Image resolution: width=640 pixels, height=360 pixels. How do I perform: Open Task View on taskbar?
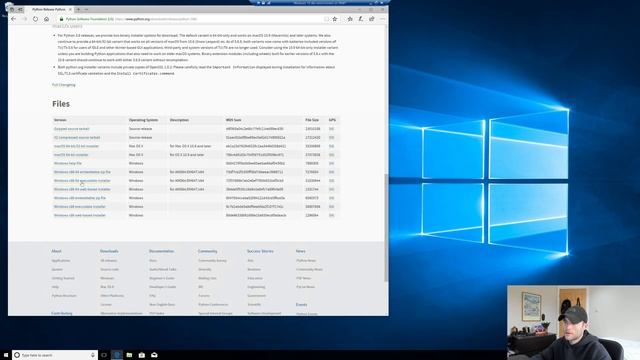coord(104,355)
